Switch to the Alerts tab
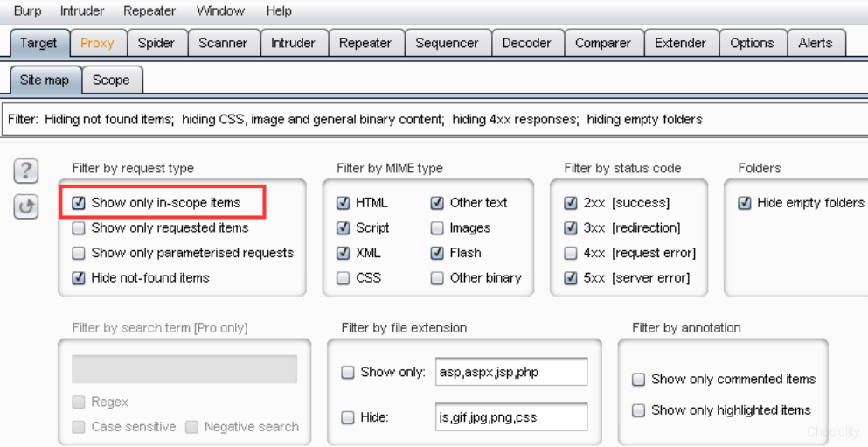868x447 pixels. pos(816,43)
